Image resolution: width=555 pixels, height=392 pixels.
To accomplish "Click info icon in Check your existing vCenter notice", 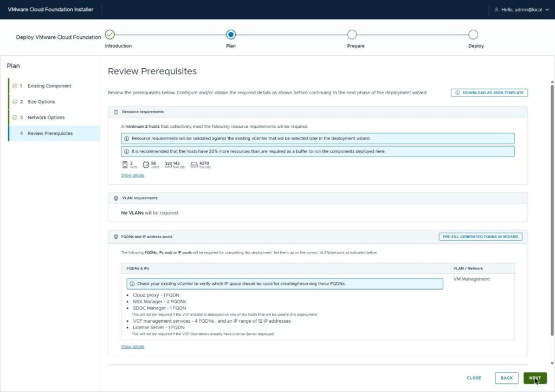I will click(132, 284).
